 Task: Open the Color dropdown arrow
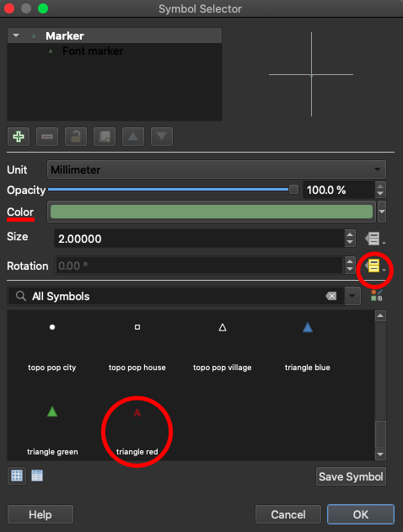tap(382, 212)
